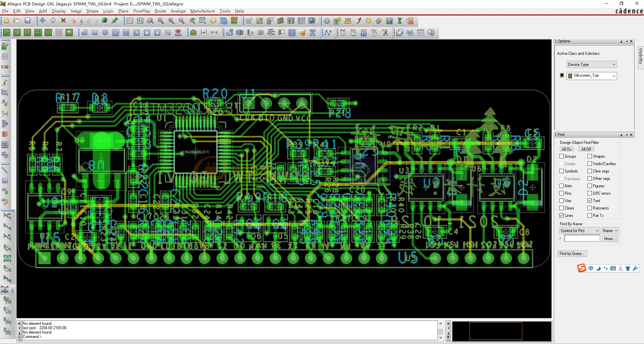Open the Name dropdown in Find By Name
Image resolution: width=644 pixels, height=344 pixels.
(610, 231)
